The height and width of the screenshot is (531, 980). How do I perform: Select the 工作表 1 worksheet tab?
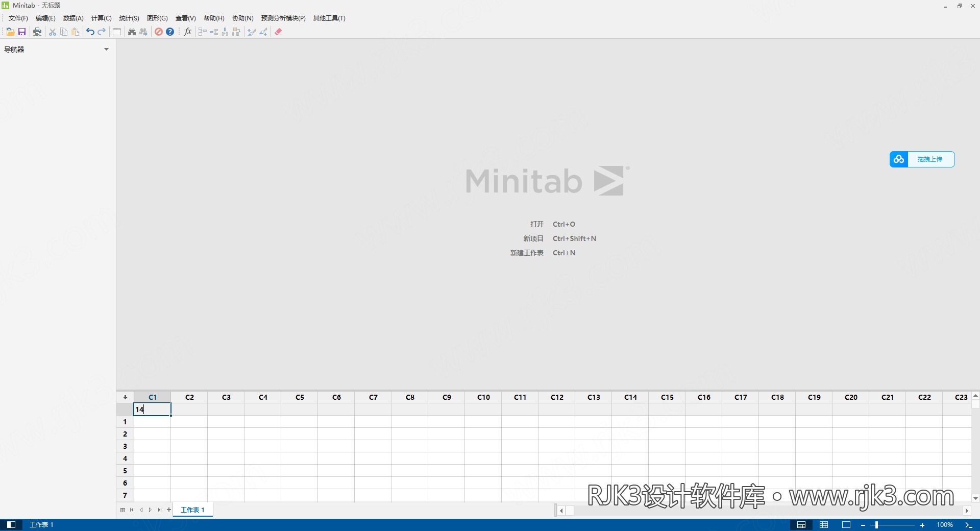(192, 510)
